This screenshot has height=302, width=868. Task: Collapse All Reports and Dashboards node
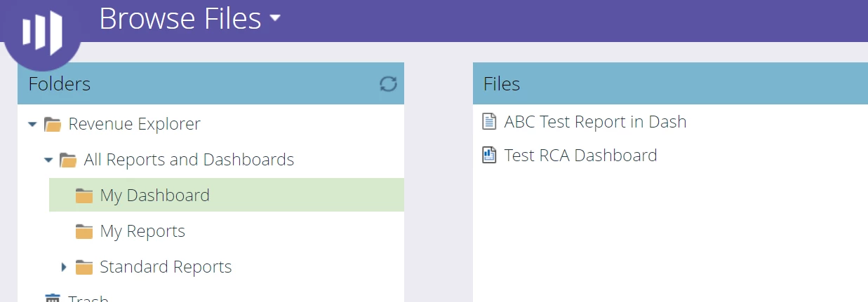[x=48, y=160]
